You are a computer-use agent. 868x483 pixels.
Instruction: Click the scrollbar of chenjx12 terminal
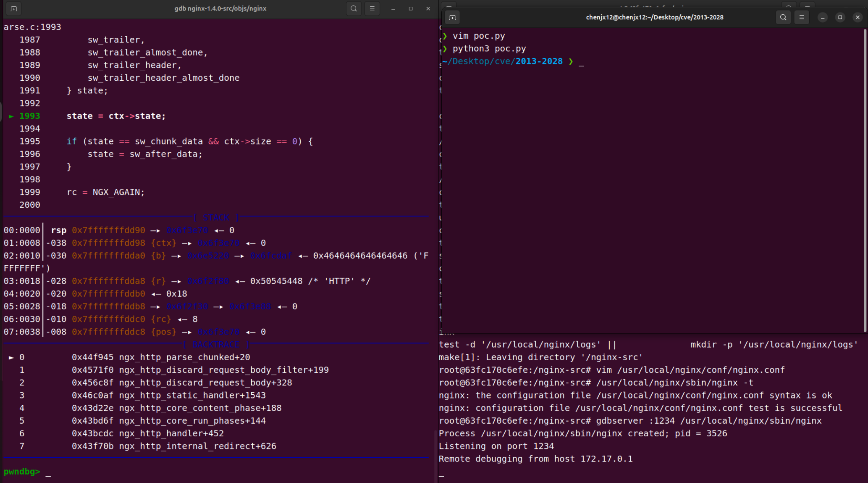coord(865,180)
